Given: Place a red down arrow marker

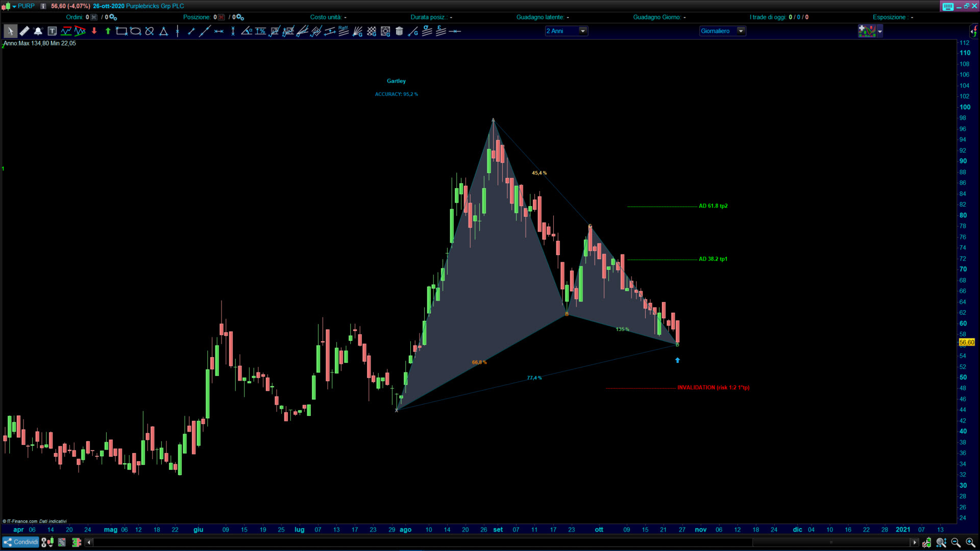Looking at the screenshot, I should click(x=94, y=31).
